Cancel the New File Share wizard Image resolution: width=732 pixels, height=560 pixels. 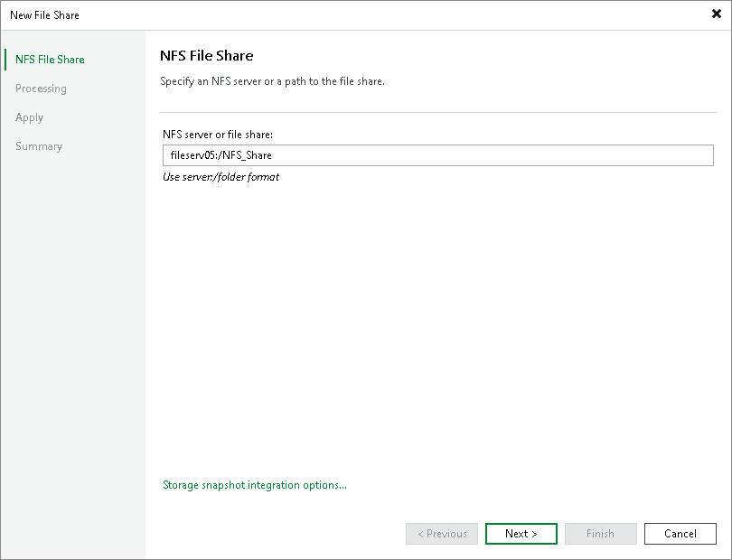[680, 534]
